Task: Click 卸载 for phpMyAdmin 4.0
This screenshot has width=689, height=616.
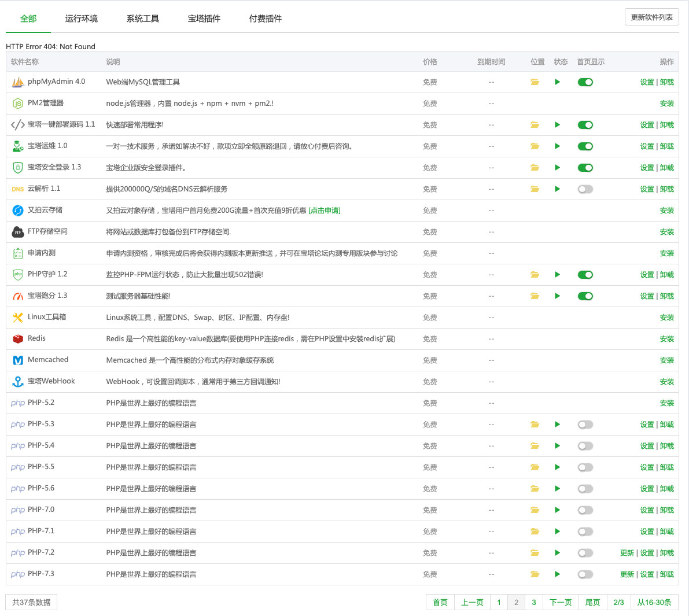Action: pos(666,82)
